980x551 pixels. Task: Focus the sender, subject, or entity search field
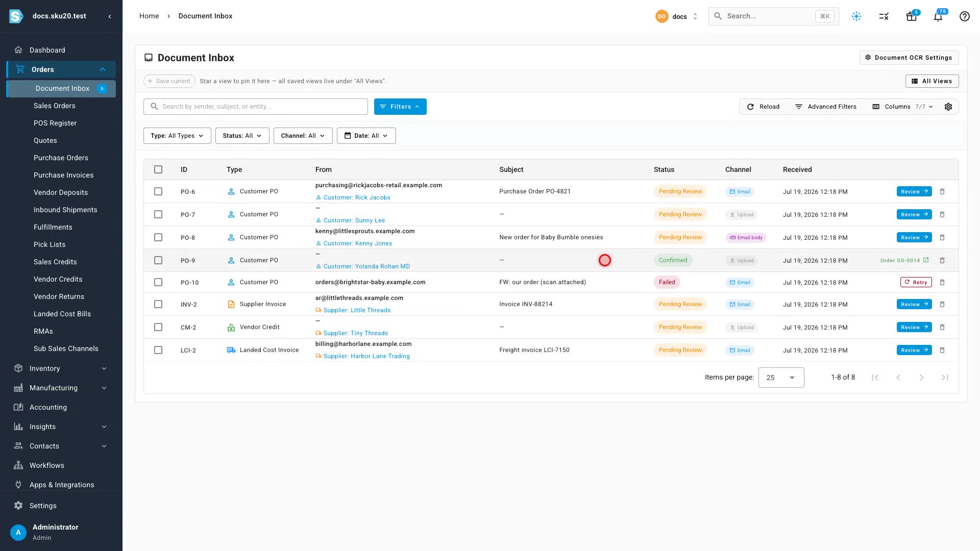point(256,107)
